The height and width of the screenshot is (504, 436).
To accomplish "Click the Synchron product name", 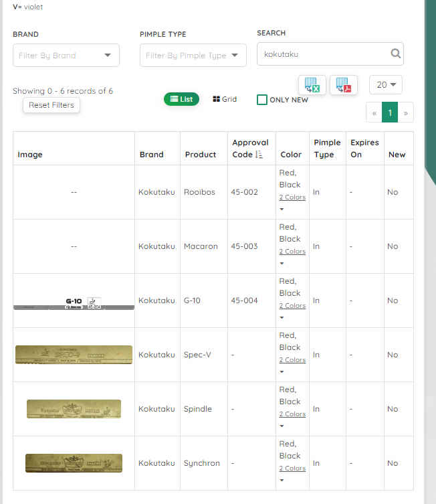I will pos(202,463).
